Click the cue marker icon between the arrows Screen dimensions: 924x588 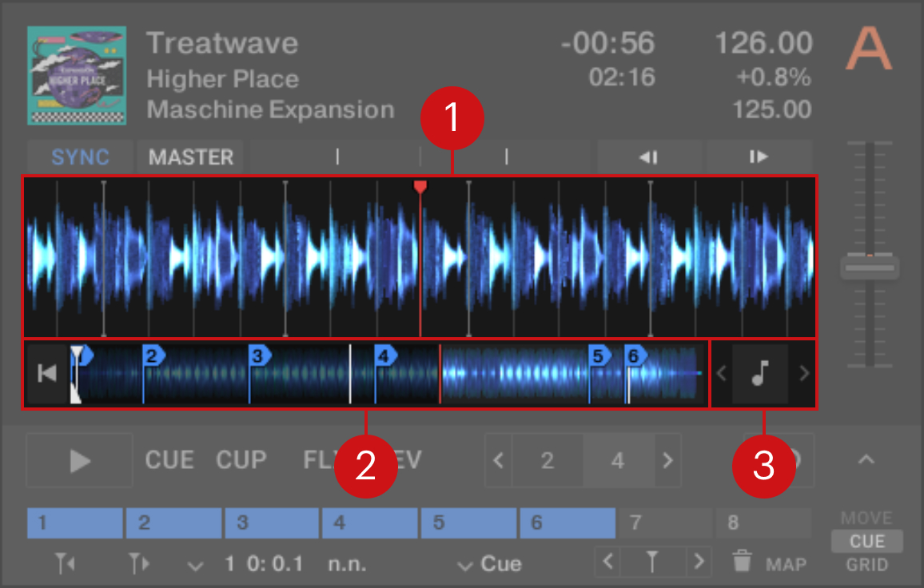(653, 562)
